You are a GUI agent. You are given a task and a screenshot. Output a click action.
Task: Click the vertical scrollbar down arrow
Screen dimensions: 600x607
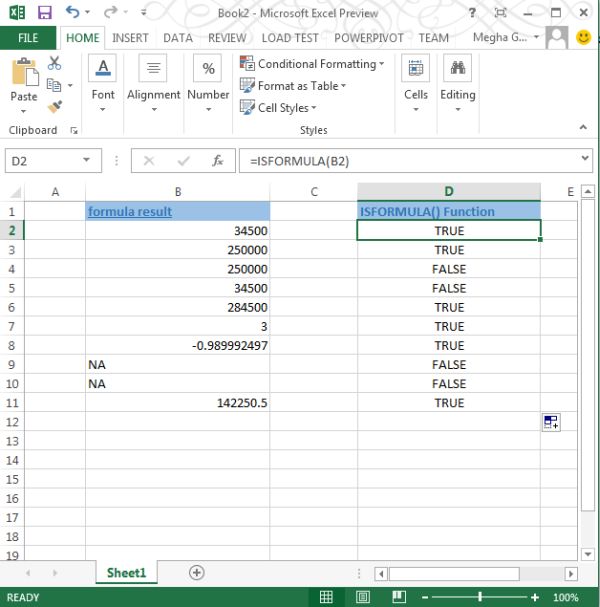(588, 554)
